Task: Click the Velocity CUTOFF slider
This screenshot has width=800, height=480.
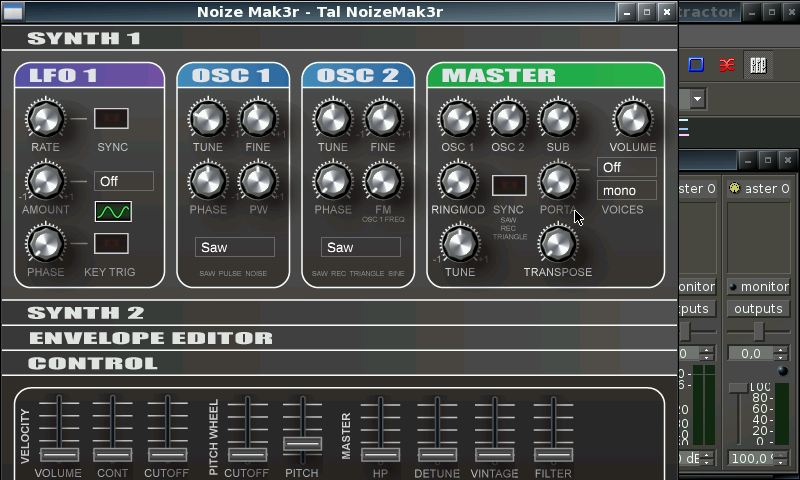Action: pyautogui.click(x=167, y=454)
